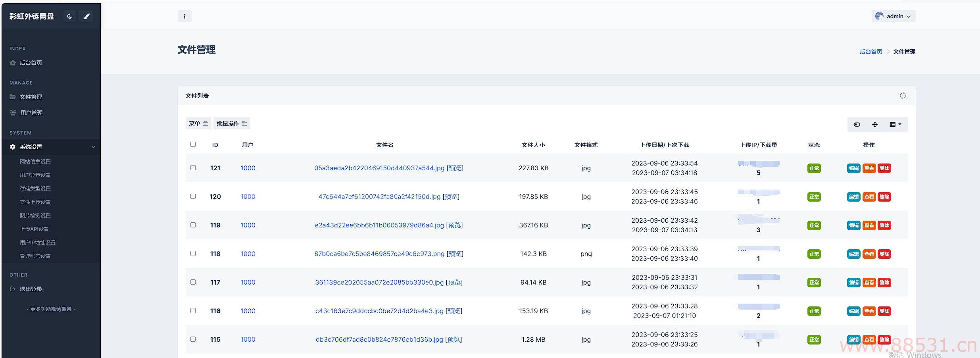The image size is (980, 358).
Task: Check the checkbox for file ID 121
Action: click(x=193, y=168)
